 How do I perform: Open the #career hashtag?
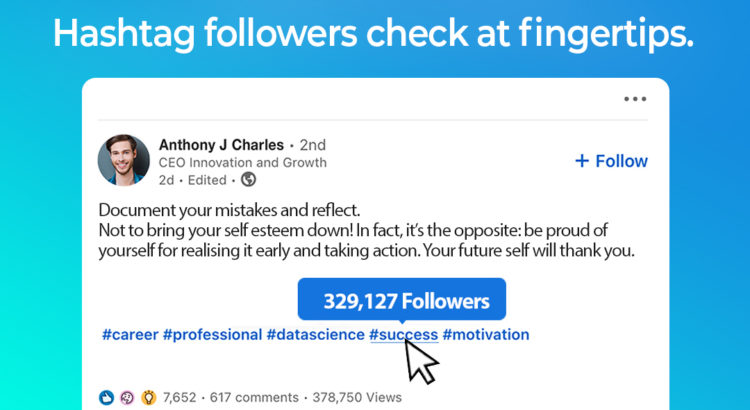[x=128, y=334]
